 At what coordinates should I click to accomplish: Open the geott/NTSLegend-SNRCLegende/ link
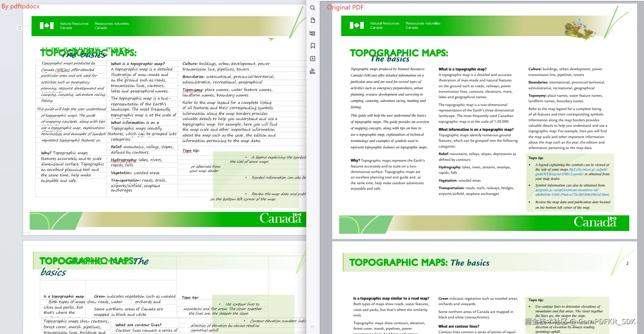pos(559,174)
